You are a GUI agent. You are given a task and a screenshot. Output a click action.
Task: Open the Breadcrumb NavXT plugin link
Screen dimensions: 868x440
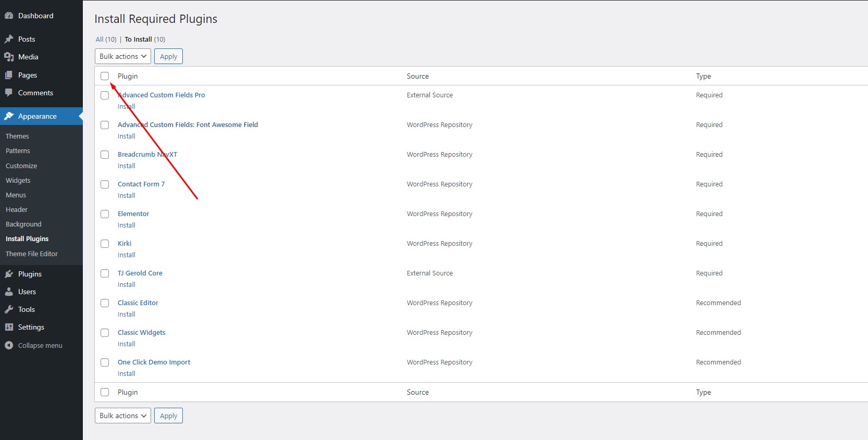point(147,154)
